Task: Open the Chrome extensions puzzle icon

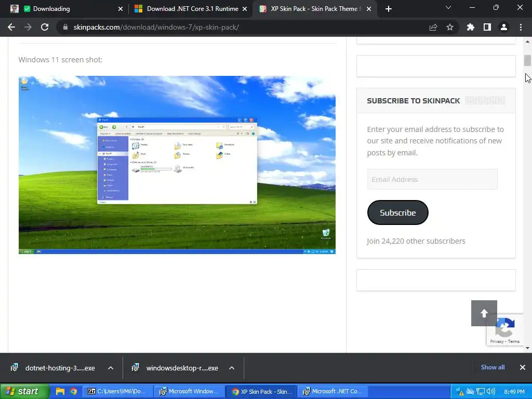Action: point(471,27)
